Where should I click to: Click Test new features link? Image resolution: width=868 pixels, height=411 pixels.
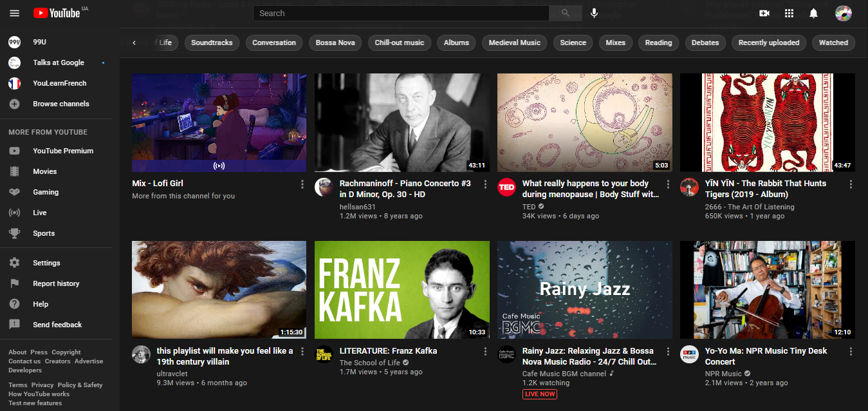pyautogui.click(x=35, y=403)
